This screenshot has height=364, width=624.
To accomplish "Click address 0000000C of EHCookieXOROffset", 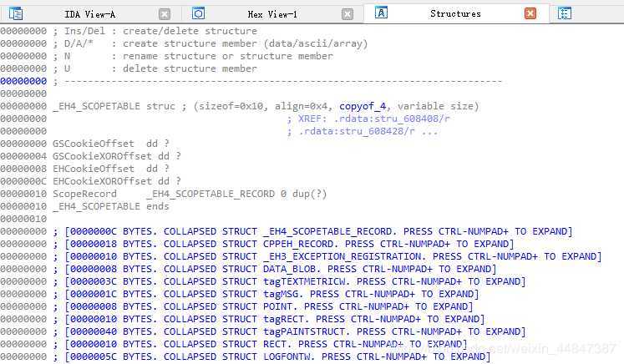I will coord(23,181).
